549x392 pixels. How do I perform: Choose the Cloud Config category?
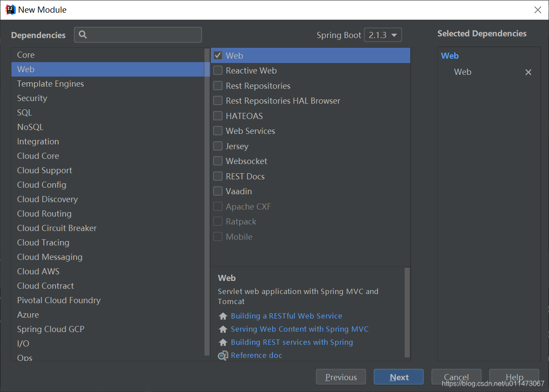(x=108, y=185)
